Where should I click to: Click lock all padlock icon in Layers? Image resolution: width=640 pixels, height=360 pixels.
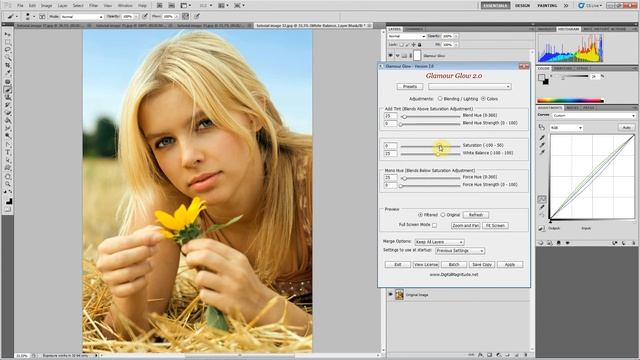[x=419, y=45]
